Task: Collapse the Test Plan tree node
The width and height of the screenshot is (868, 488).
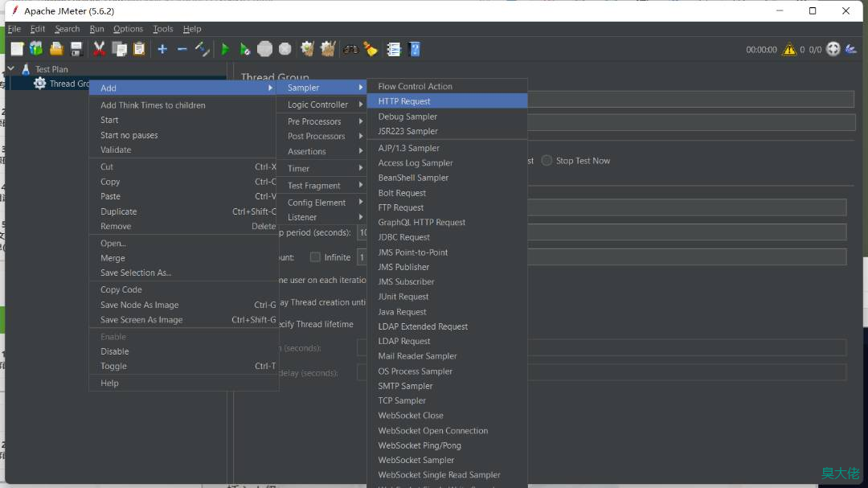Action: pyautogui.click(x=11, y=68)
